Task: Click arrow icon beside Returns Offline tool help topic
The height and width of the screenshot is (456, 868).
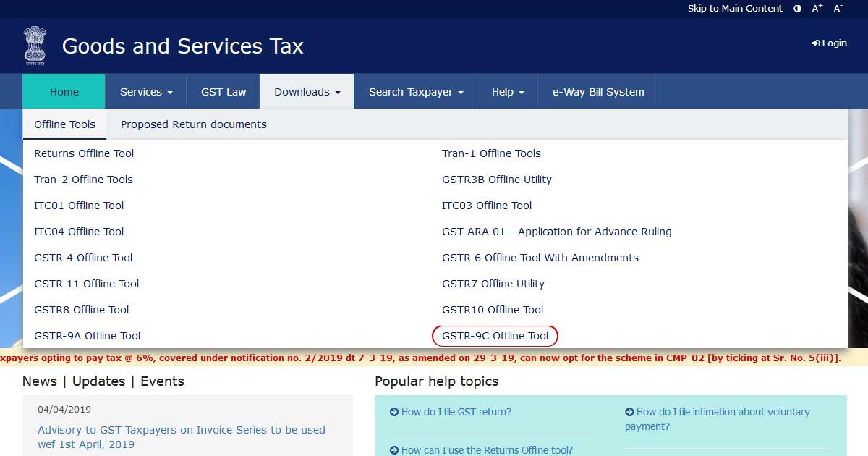Action: [x=394, y=449]
